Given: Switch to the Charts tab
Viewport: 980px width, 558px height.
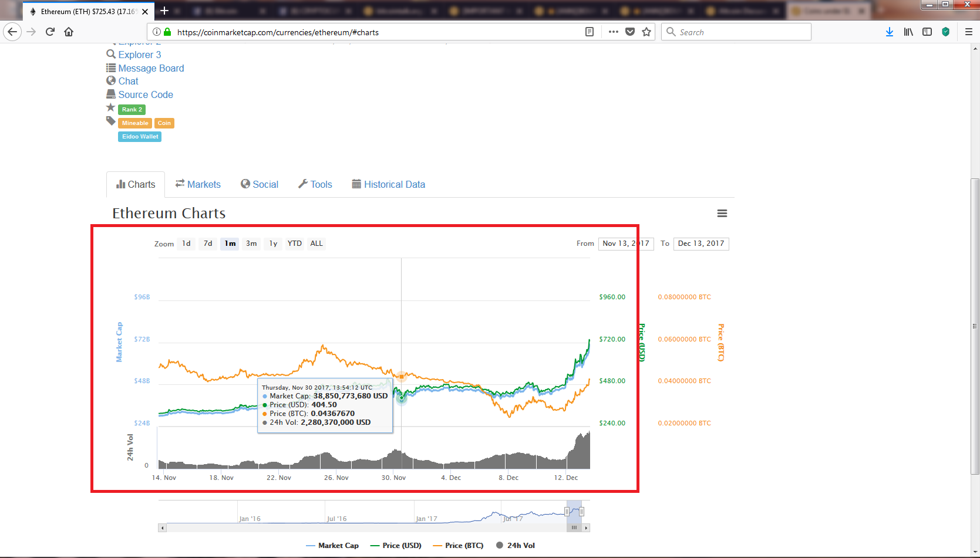Looking at the screenshot, I should (x=136, y=184).
